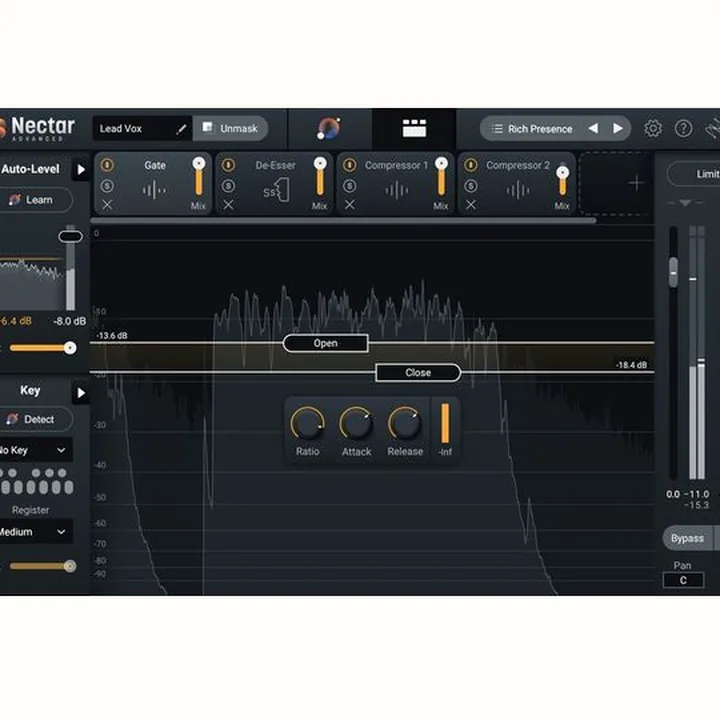Click the Lead Vox name field
720x720 pixels.
(x=142, y=129)
